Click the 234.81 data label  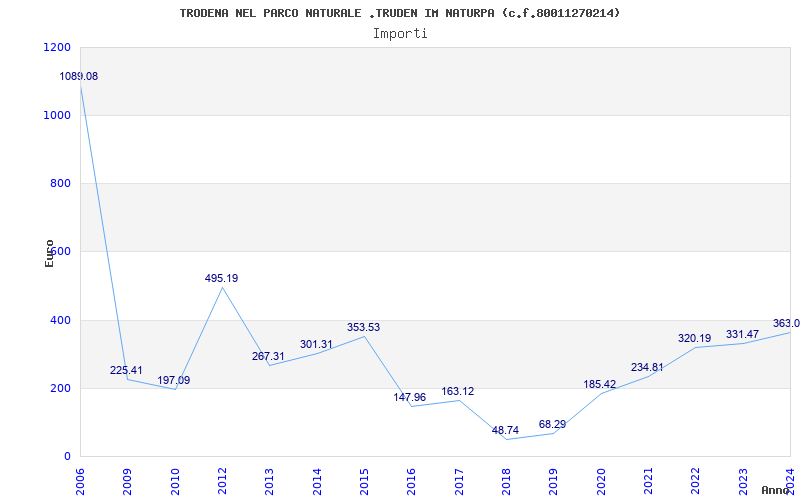pyautogui.click(x=647, y=367)
